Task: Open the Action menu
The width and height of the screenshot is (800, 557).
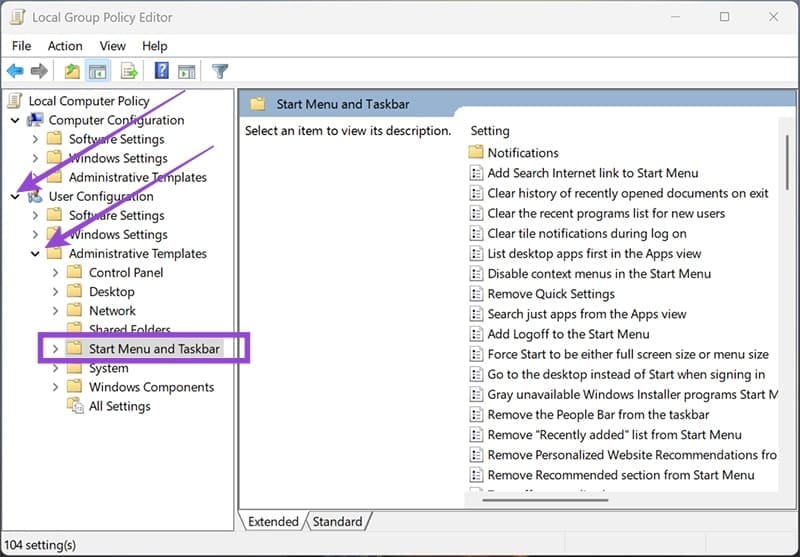Action: pyautogui.click(x=65, y=46)
